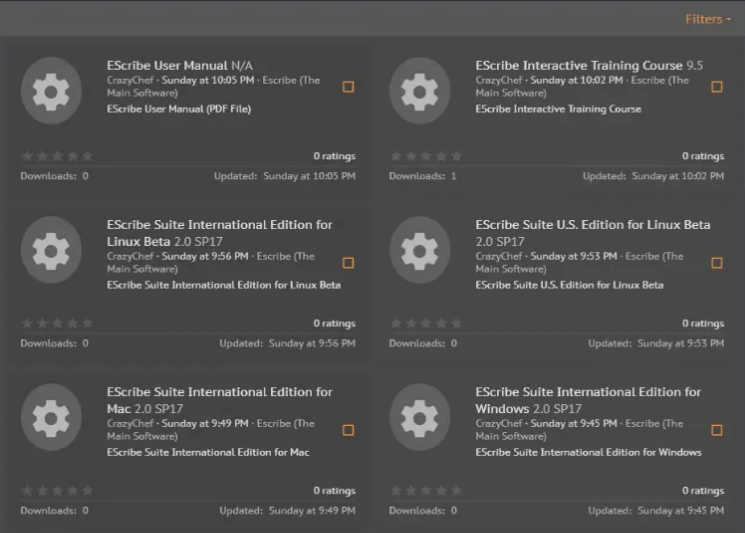
Task: Open EScribe Suite International Edition for Linux Beta
Action: [x=220, y=233]
